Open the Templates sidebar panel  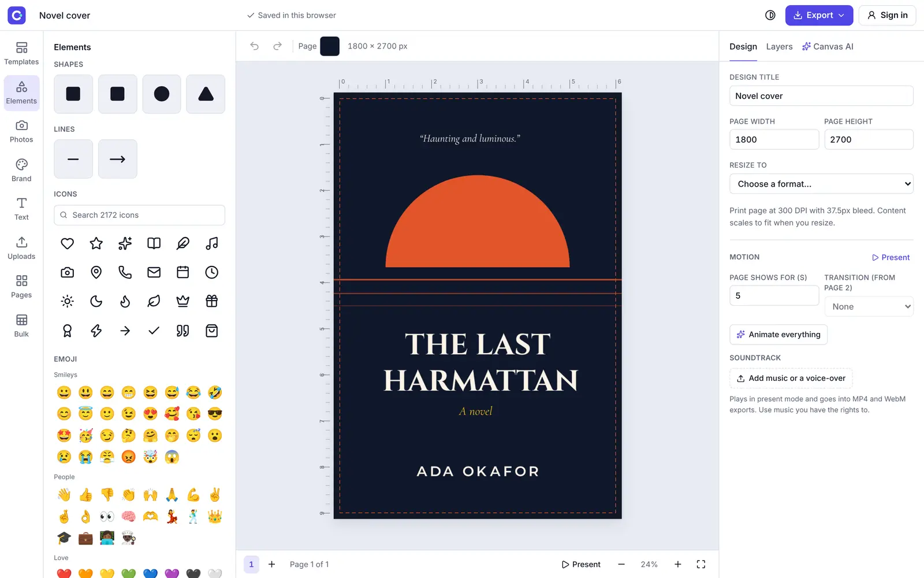point(21,54)
